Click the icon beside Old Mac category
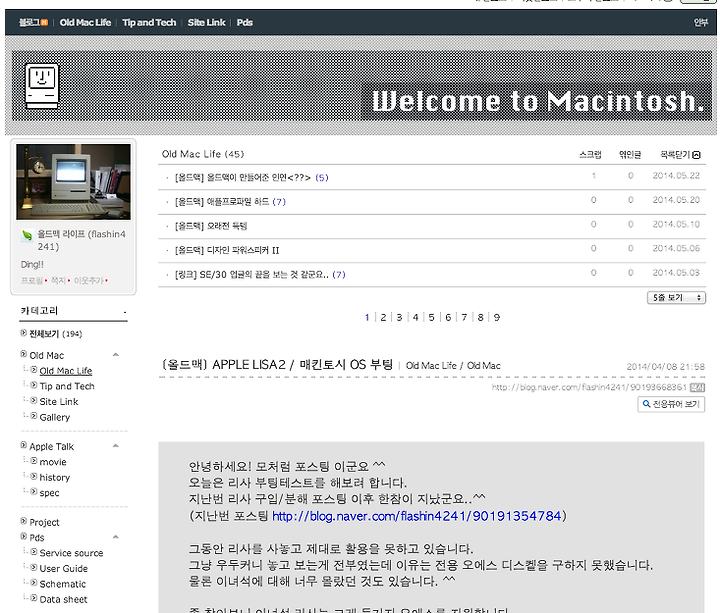720x613 pixels. tap(23, 354)
